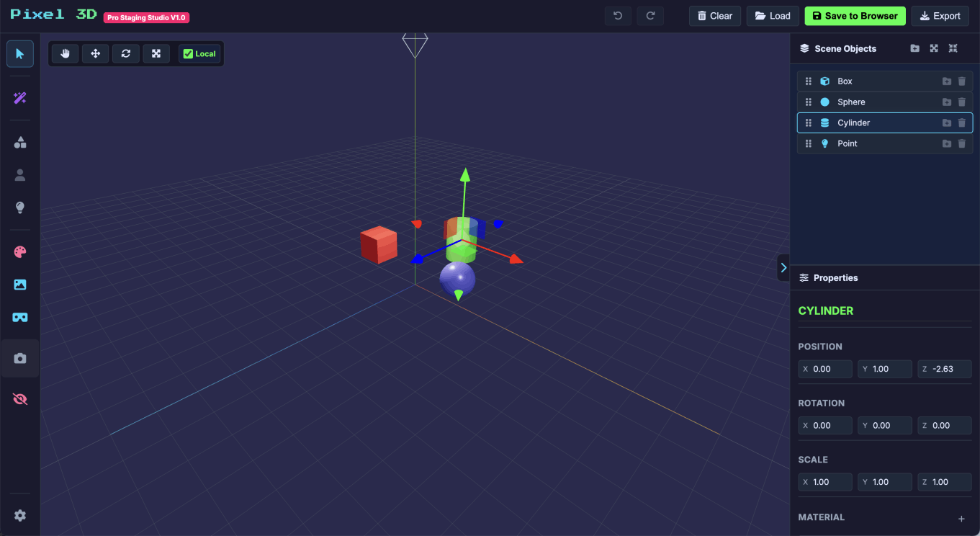Edit Rotation Z field

pos(945,426)
